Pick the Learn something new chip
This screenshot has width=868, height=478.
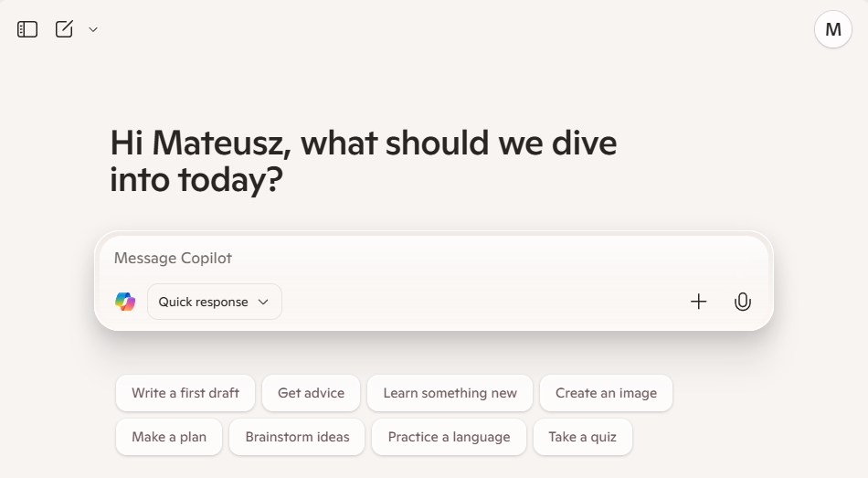[x=450, y=393]
